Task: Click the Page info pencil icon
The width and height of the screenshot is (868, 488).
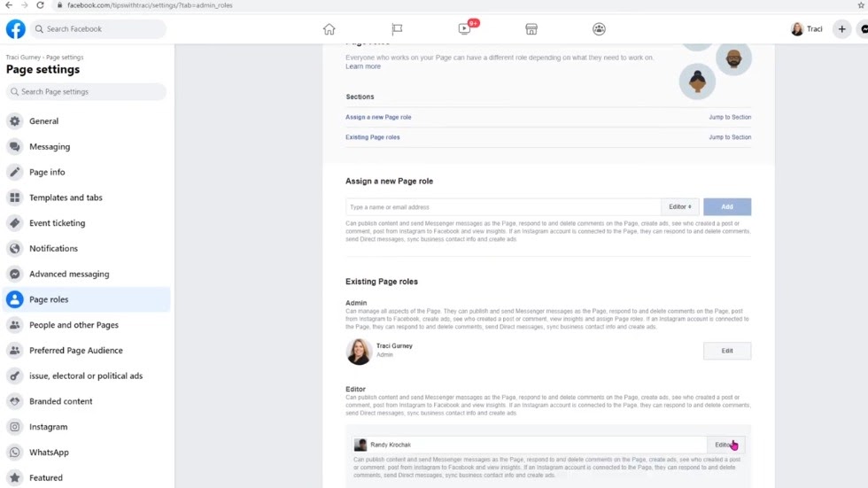Action: 15,172
